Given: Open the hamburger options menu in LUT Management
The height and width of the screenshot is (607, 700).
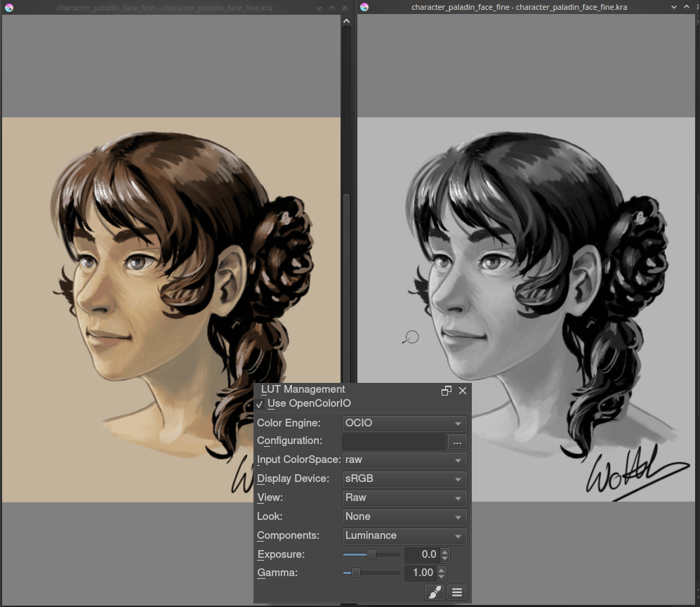Looking at the screenshot, I should 457,592.
